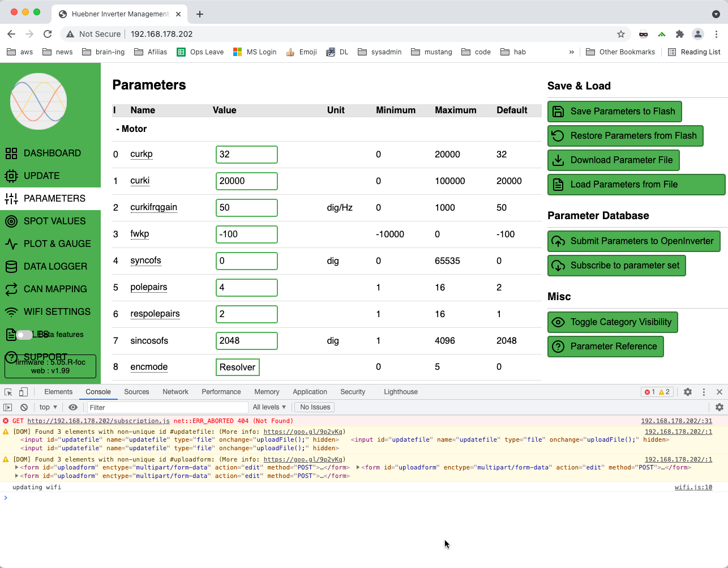Toggle device toolbar in DevTools
Viewport: 728px width, 568px height.
tap(23, 392)
